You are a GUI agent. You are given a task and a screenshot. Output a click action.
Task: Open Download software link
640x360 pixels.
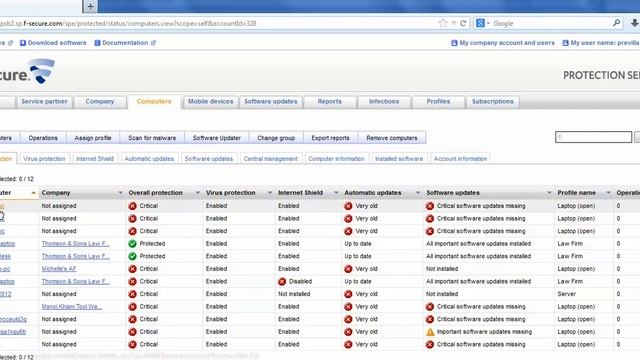(53, 43)
